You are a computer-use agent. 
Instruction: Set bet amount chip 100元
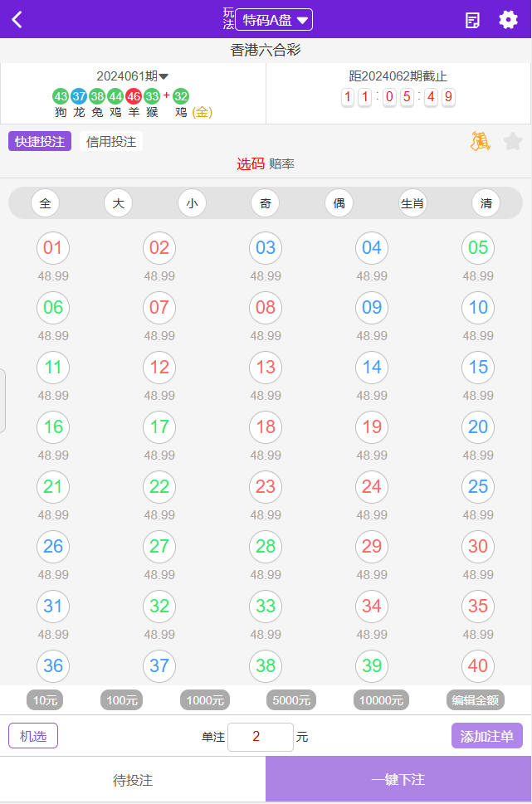pos(121,700)
